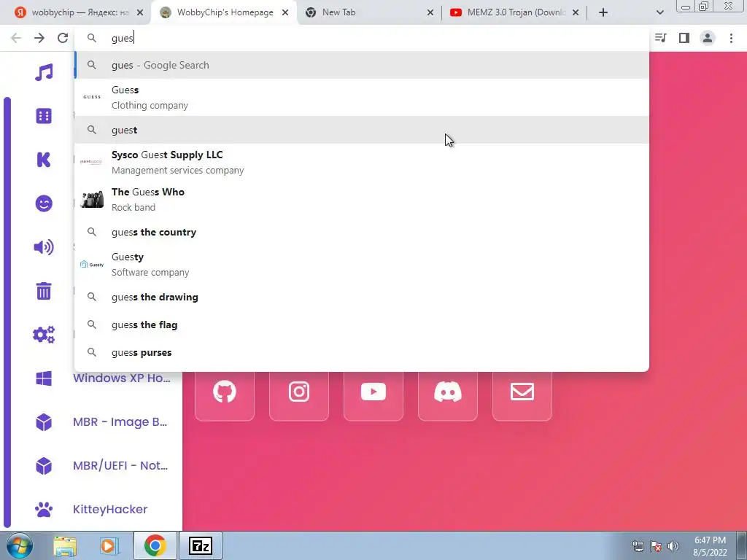
Task: Select Sysco Guest Supply LLC suggestion
Action: 362,163
